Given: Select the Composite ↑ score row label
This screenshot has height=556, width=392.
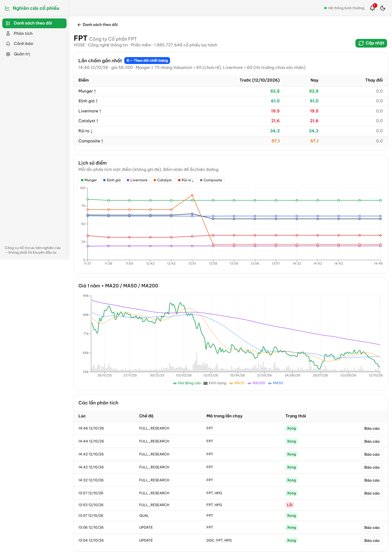Looking at the screenshot, I should click(91, 141).
